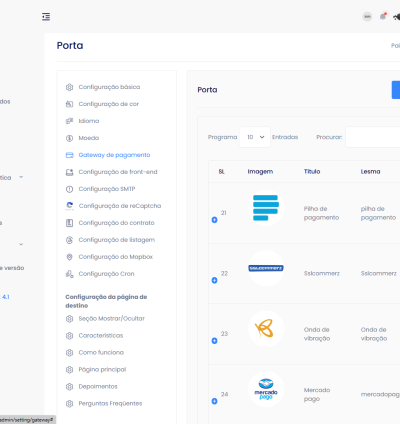Open the entries count dropdown showing 10

(x=255, y=137)
